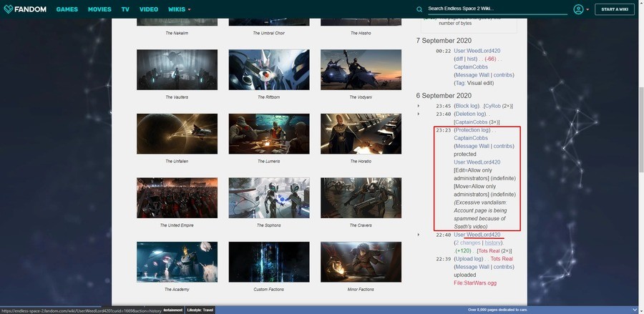Click The Academy caption text

[177, 290]
